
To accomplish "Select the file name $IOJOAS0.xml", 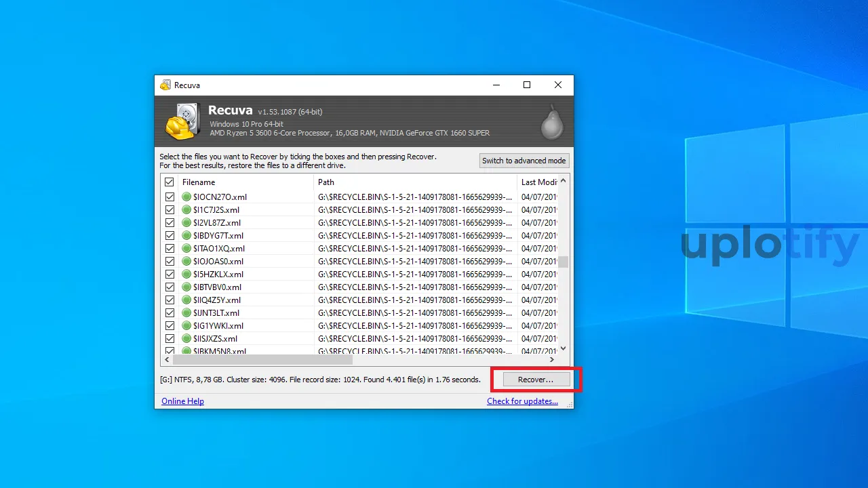I will click(218, 262).
